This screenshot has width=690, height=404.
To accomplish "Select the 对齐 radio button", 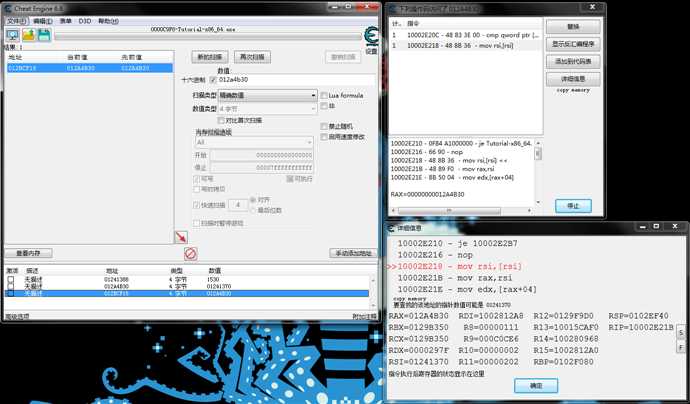I will tap(253, 200).
